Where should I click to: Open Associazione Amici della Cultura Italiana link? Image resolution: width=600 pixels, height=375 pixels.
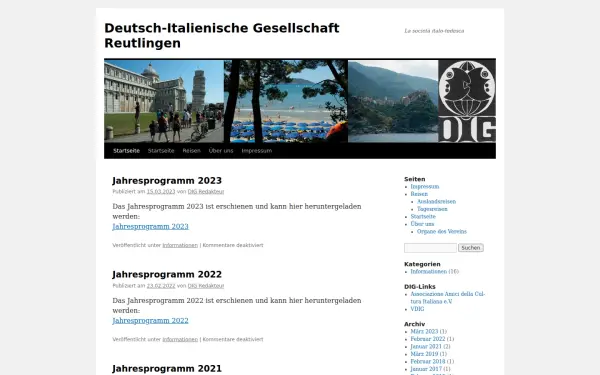pyautogui.click(x=447, y=298)
